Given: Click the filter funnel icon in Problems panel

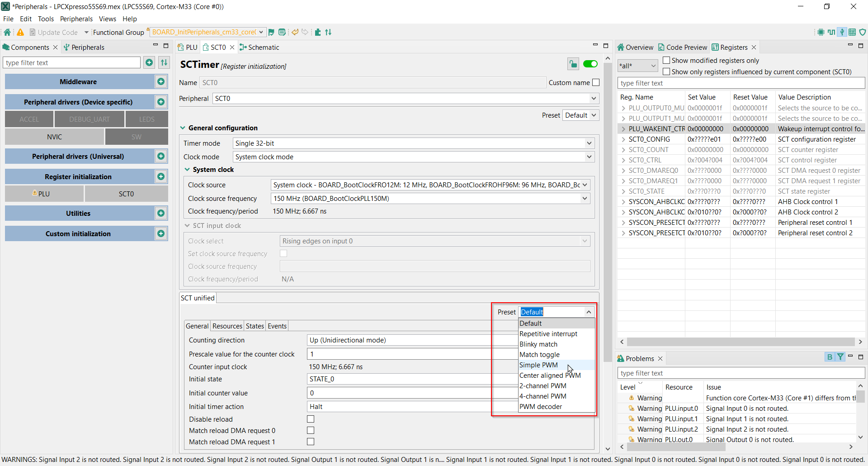Looking at the screenshot, I should coord(840,357).
